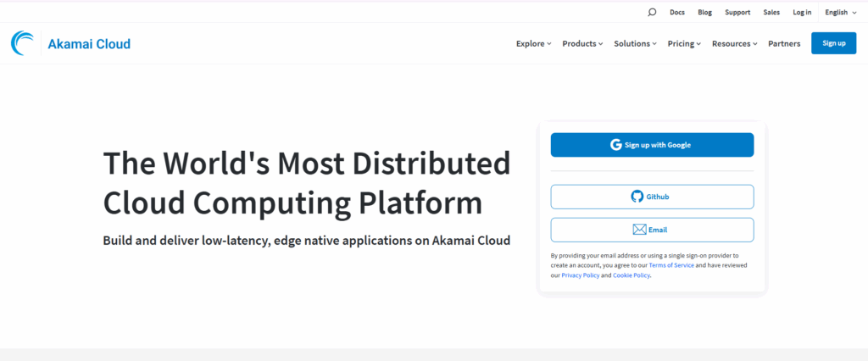Open the Privacy Policy link

click(580, 275)
